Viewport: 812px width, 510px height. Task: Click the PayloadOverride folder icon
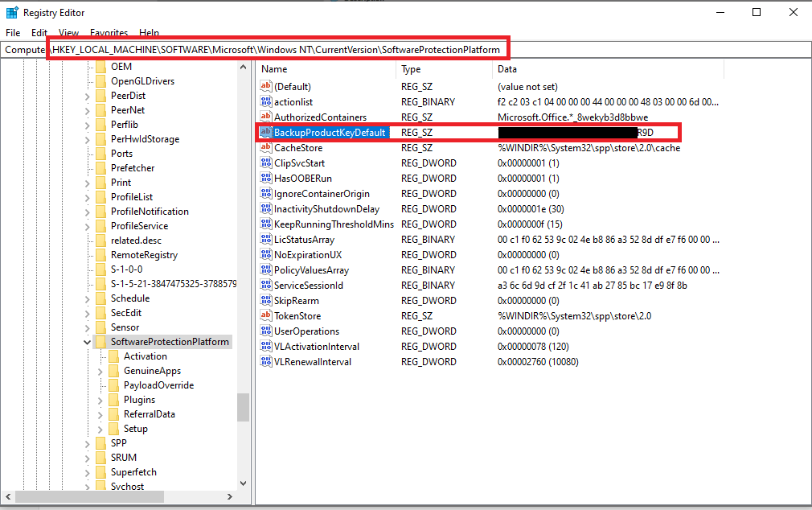coord(114,385)
